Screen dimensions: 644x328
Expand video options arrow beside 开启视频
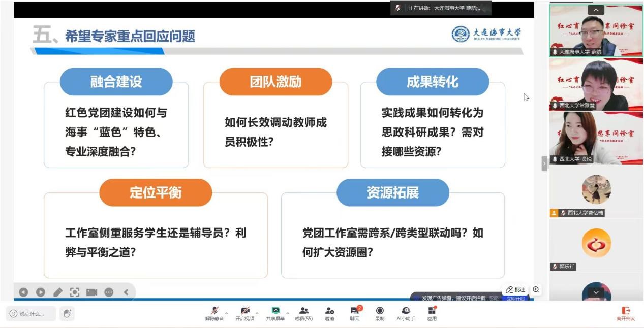[257, 313]
